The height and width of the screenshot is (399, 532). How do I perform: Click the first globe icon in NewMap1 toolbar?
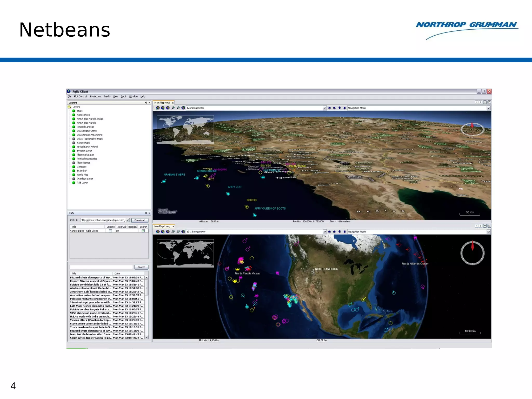click(x=158, y=232)
